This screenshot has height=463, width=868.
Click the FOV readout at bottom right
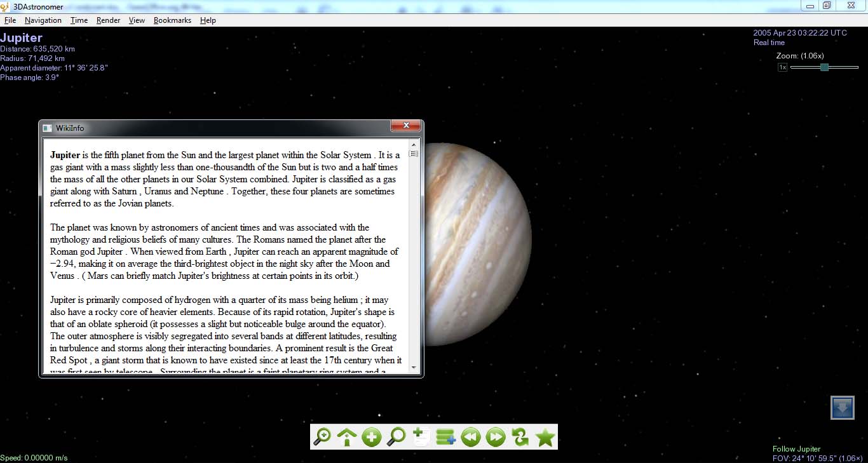pos(818,458)
